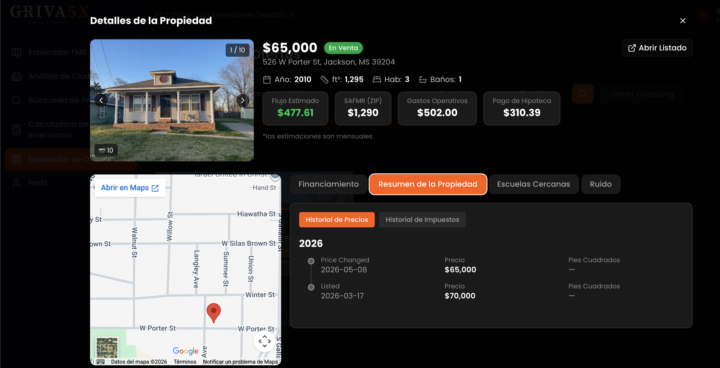
Task: Switch to Resumen de la Propiedad tab
Action: [428, 184]
